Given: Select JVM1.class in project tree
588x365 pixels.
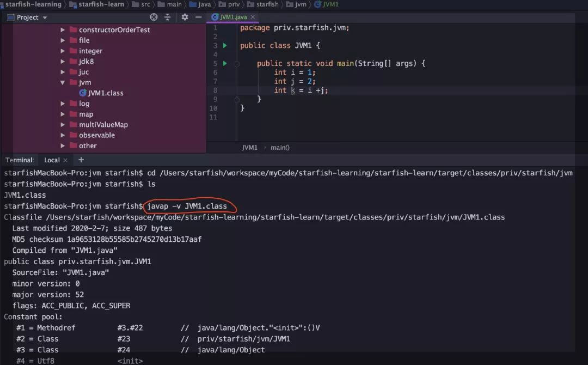Looking at the screenshot, I should pyautogui.click(x=101, y=93).
